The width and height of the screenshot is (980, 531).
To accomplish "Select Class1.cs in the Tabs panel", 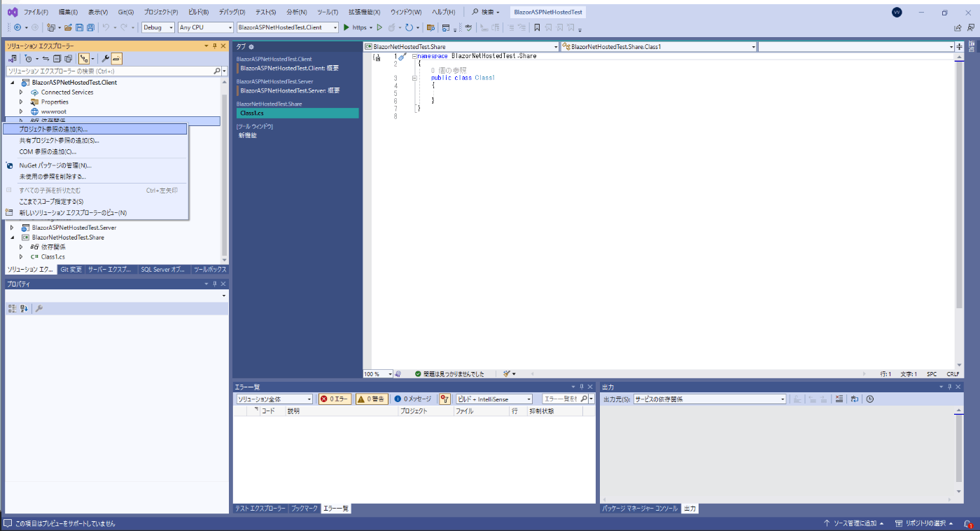I will coord(297,113).
